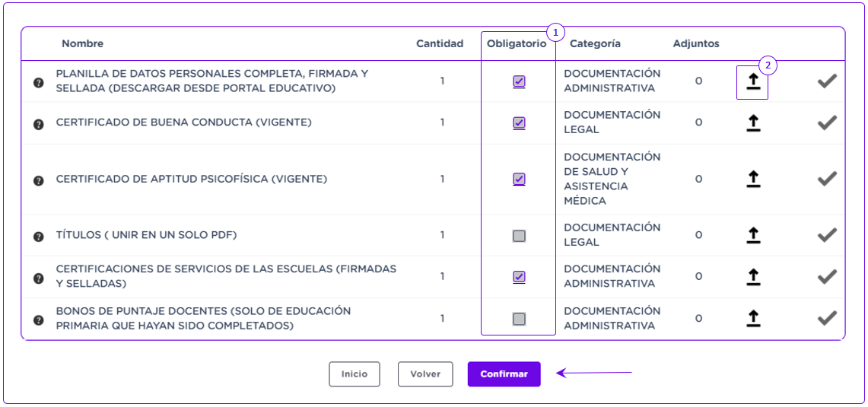Click checkmark icon for Planilla de Datos row
868x407 pixels.
[x=827, y=81]
